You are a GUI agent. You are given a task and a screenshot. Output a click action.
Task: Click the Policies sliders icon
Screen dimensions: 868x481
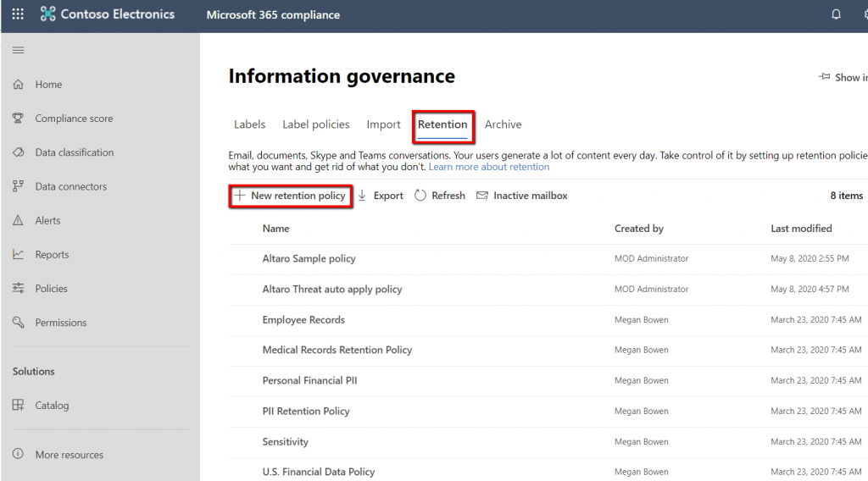[19, 289]
